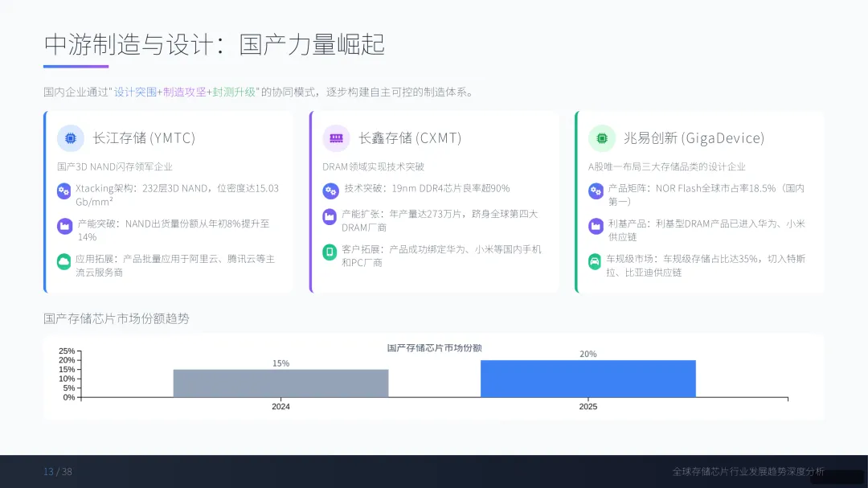Click the car icon next to 车规级市场
This screenshot has width=868, height=488.
coord(595,261)
